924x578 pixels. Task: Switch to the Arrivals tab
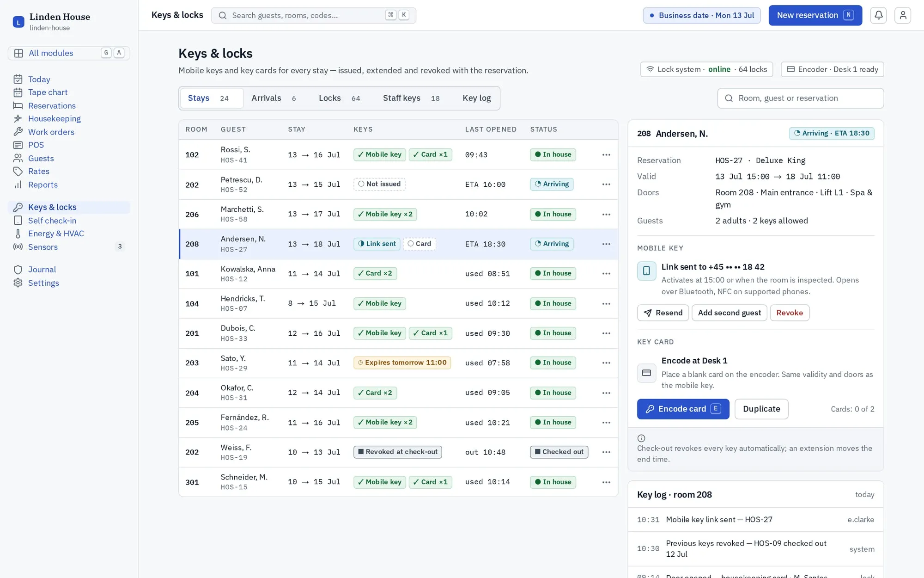[x=274, y=98]
